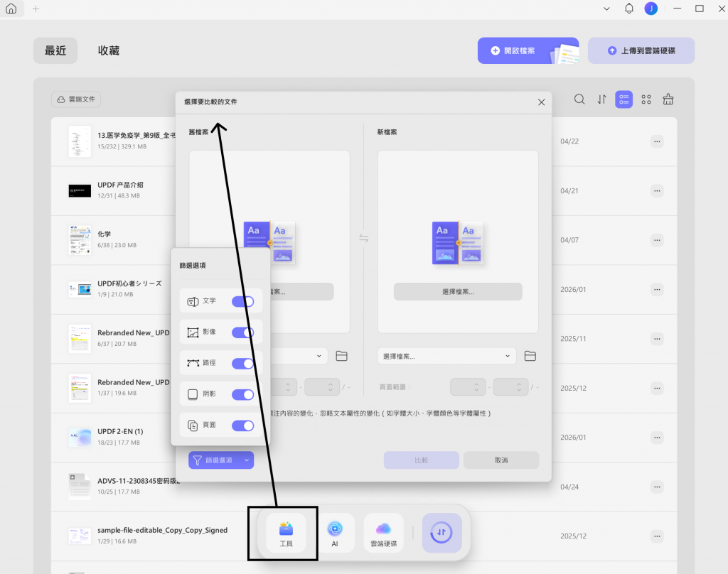Open the 工具 dock item
Image resolution: width=728 pixels, height=574 pixels.
286,534
